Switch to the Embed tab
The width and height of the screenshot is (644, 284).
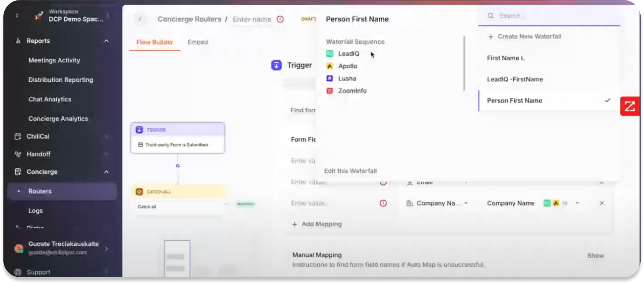pos(198,42)
